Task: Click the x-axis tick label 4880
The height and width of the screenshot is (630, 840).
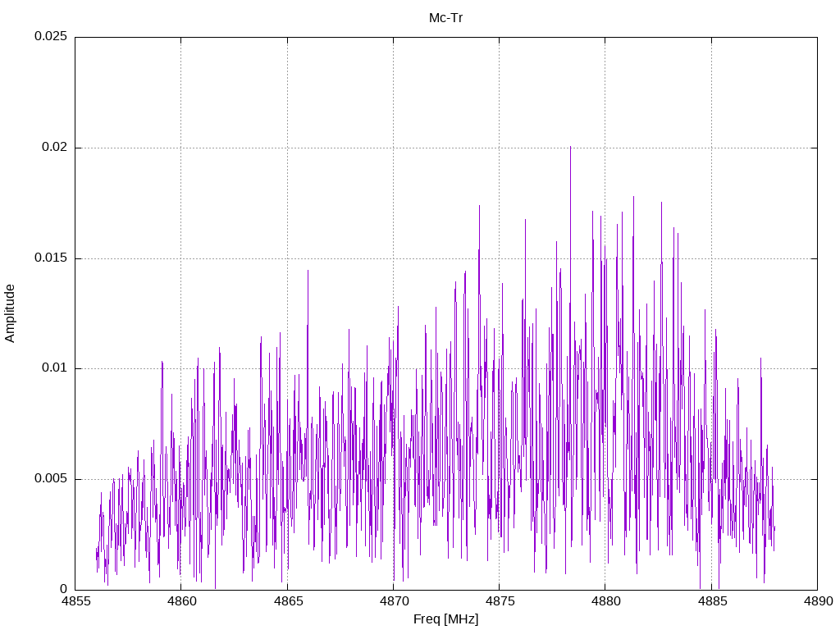Action: 605,601
